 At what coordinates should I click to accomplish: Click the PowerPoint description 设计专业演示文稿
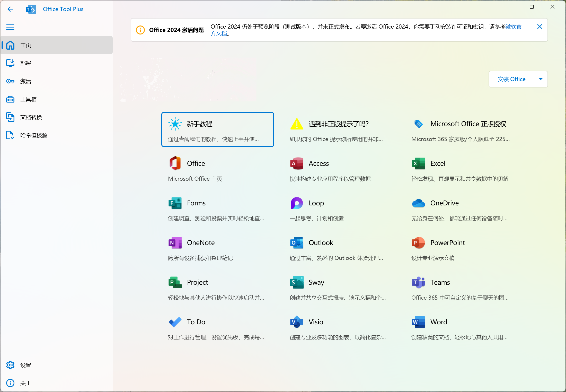point(433,258)
